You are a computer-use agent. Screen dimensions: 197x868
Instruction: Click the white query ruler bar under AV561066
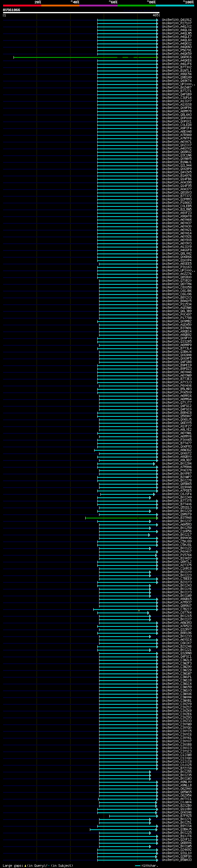(81, 13)
